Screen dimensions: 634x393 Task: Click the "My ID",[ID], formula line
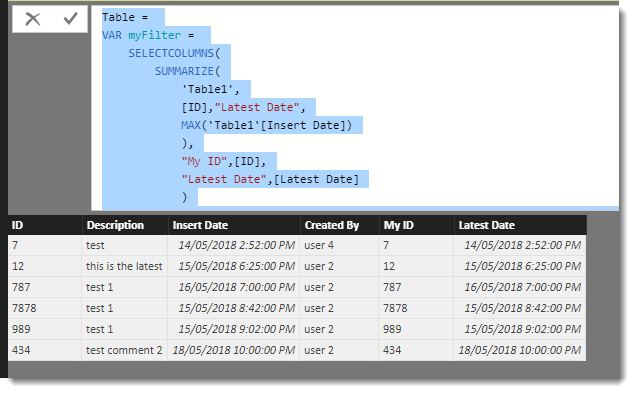[x=224, y=161]
